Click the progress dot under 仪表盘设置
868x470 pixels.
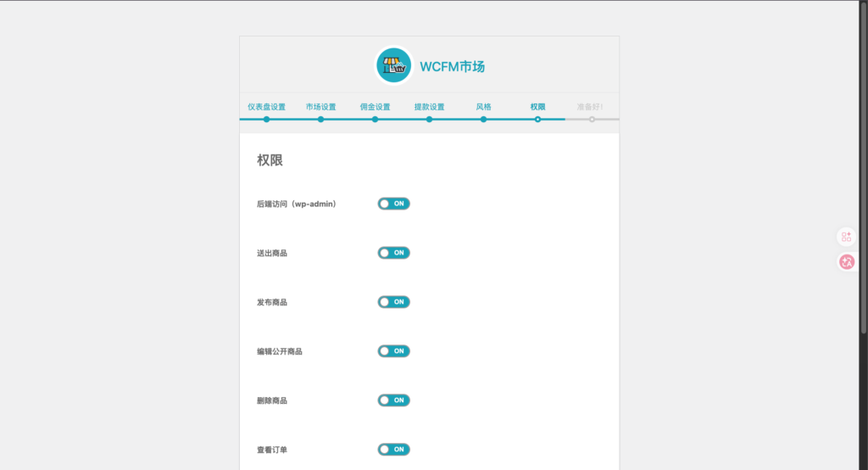(x=266, y=119)
